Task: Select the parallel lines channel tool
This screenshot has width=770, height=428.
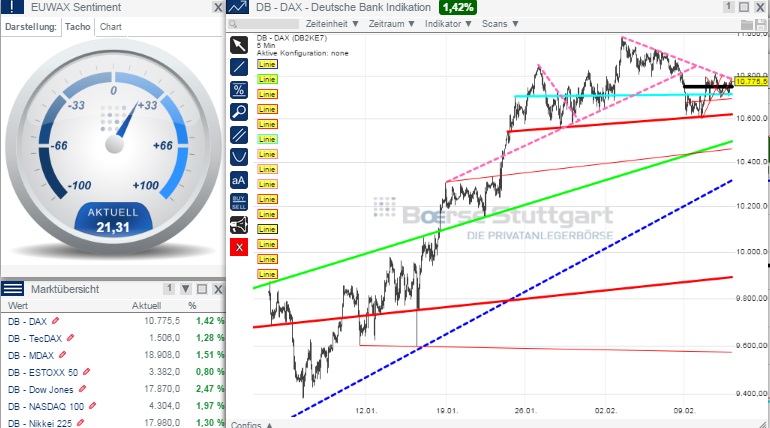Action: (239, 135)
